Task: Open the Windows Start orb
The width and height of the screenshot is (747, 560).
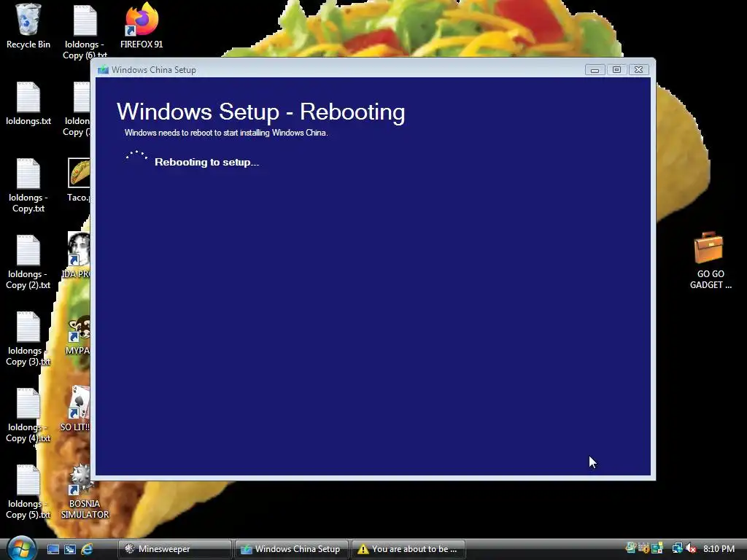Action: [21, 548]
